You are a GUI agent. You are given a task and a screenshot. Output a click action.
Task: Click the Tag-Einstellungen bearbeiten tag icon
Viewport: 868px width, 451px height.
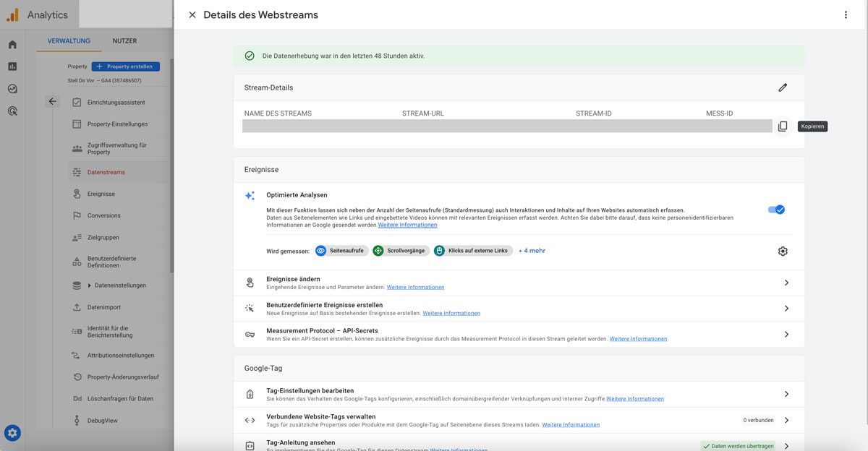tap(250, 394)
